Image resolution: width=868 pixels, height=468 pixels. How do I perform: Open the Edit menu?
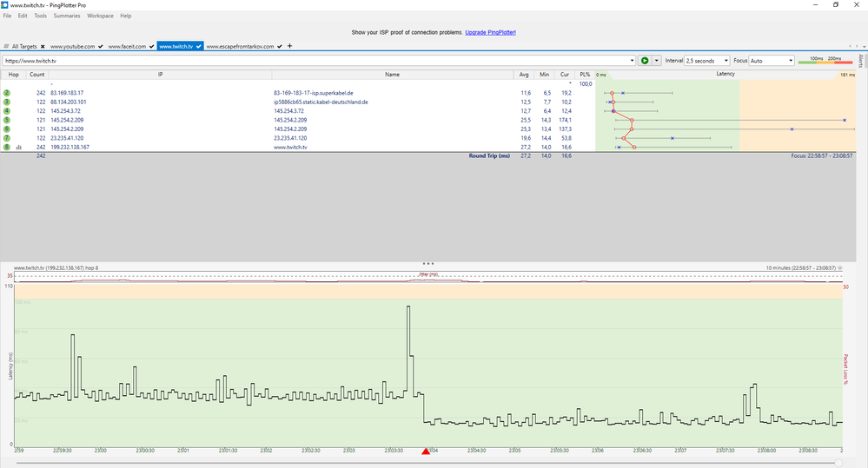(x=22, y=16)
